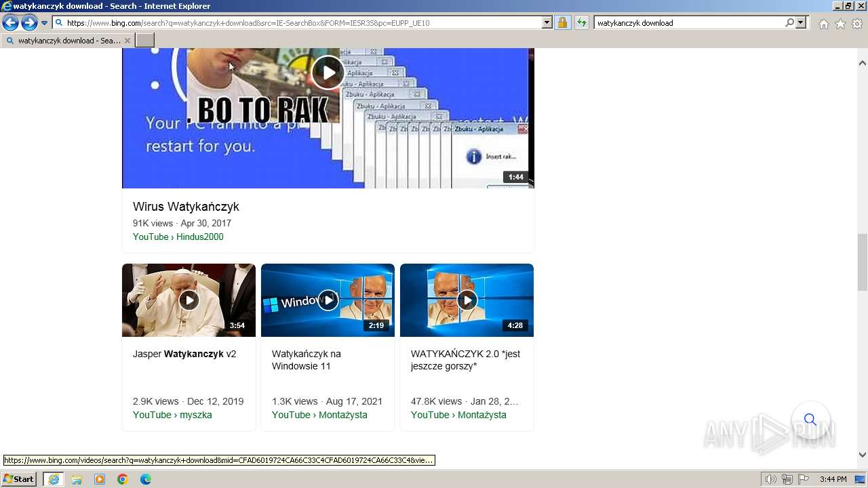The height and width of the screenshot is (488, 868).
Task: Open WATYKAŃCZYK 2.0 *jest jeszcze gorszy* title
Action: tap(465, 360)
